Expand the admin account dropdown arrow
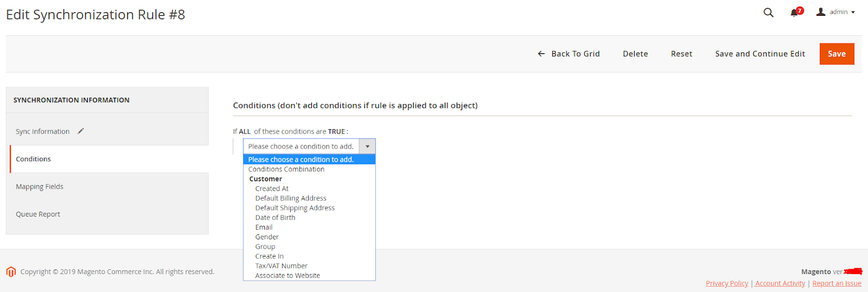Screen dimensions: 868x292 click(853, 12)
